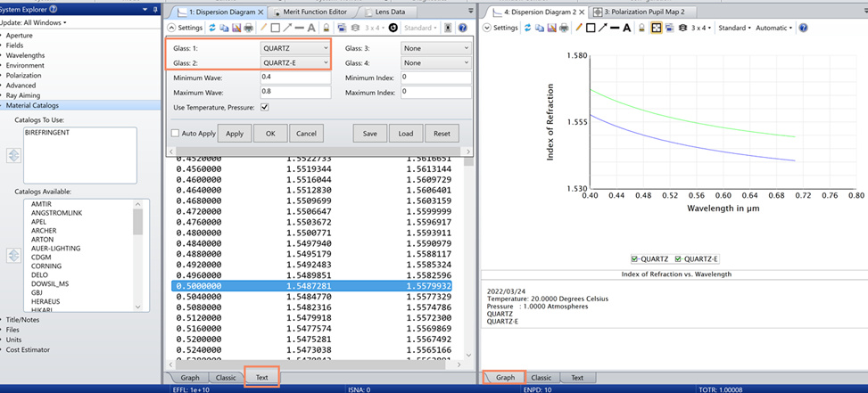This screenshot has width=868, height=393.
Task: Switch to the Polarization Pupil Map 2 tab
Action: click(640, 12)
